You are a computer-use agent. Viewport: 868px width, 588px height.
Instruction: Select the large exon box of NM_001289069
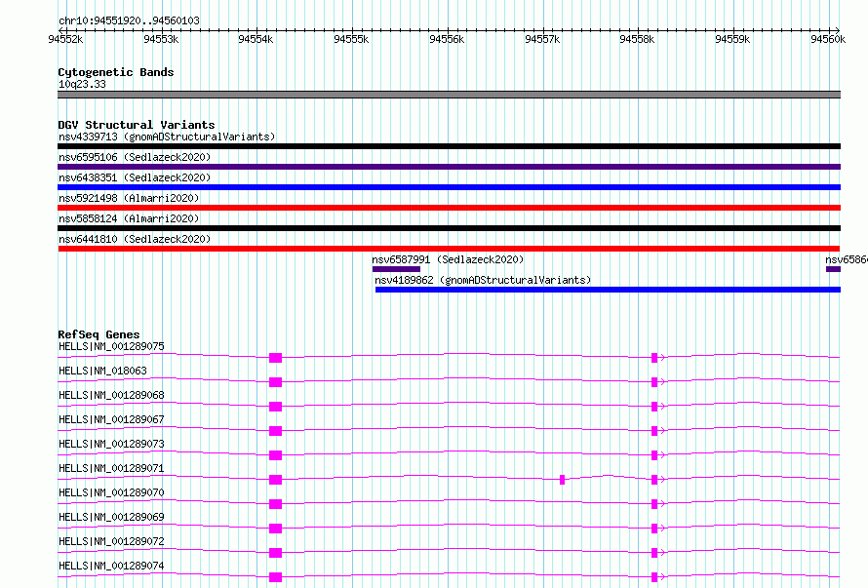click(276, 529)
